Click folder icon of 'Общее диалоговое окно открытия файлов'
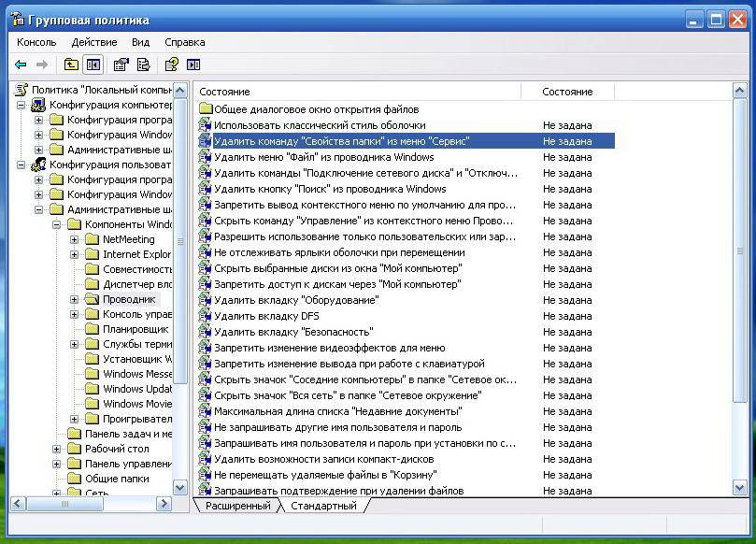 [x=206, y=109]
